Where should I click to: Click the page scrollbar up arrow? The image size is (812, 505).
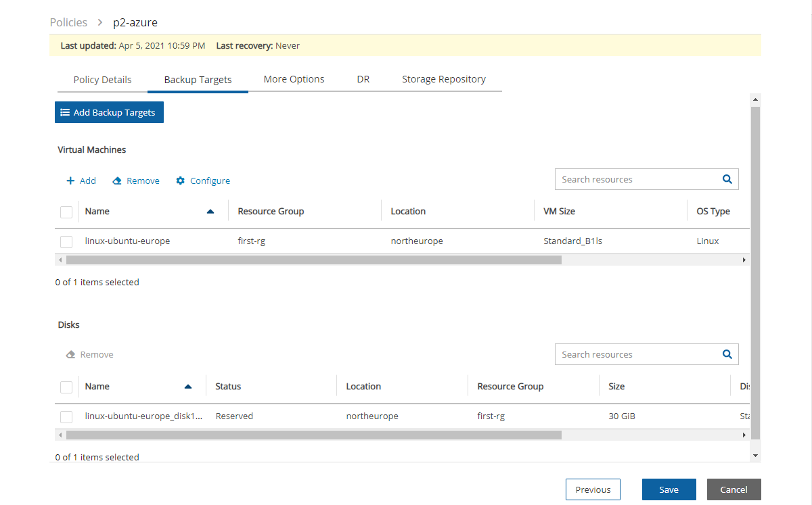click(755, 100)
